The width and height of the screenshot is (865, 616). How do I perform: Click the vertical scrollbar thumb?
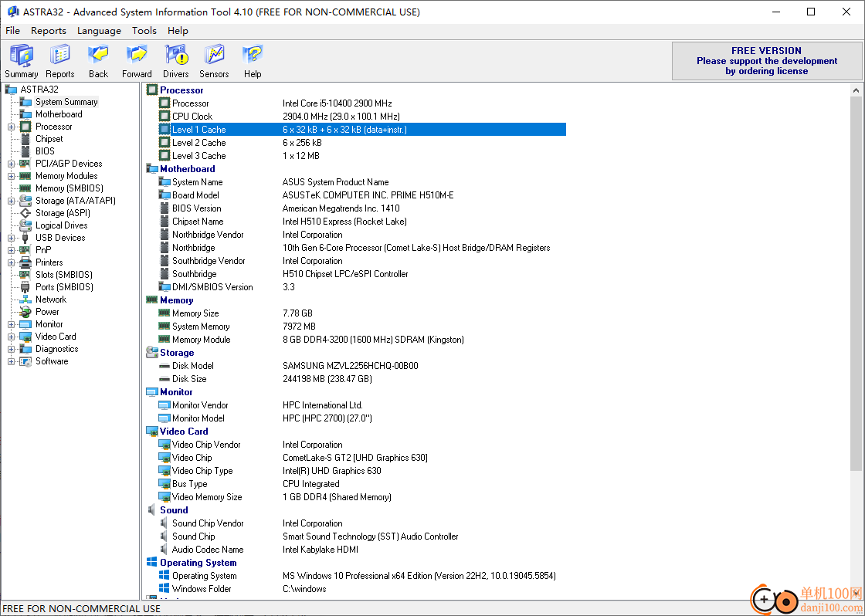856,283
